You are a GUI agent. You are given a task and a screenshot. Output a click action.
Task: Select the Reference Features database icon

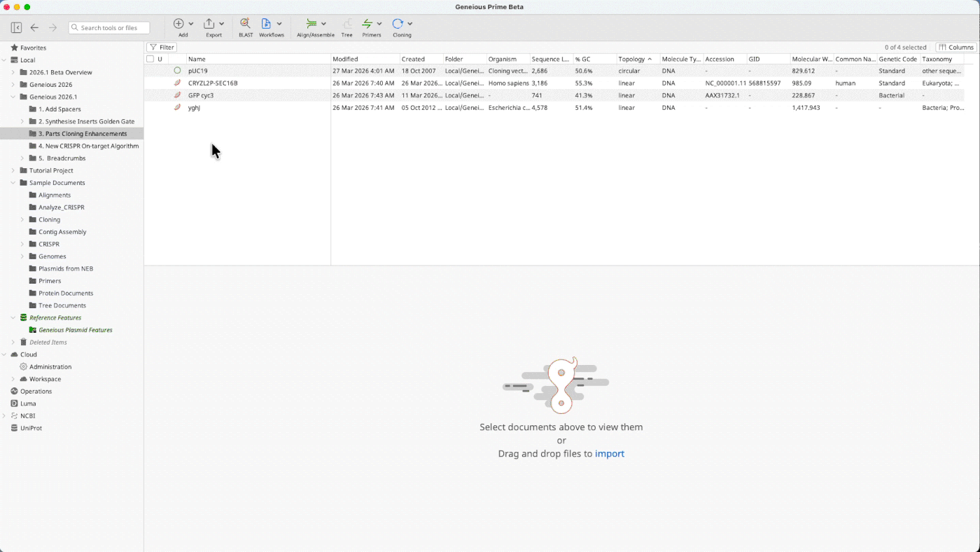(x=24, y=317)
